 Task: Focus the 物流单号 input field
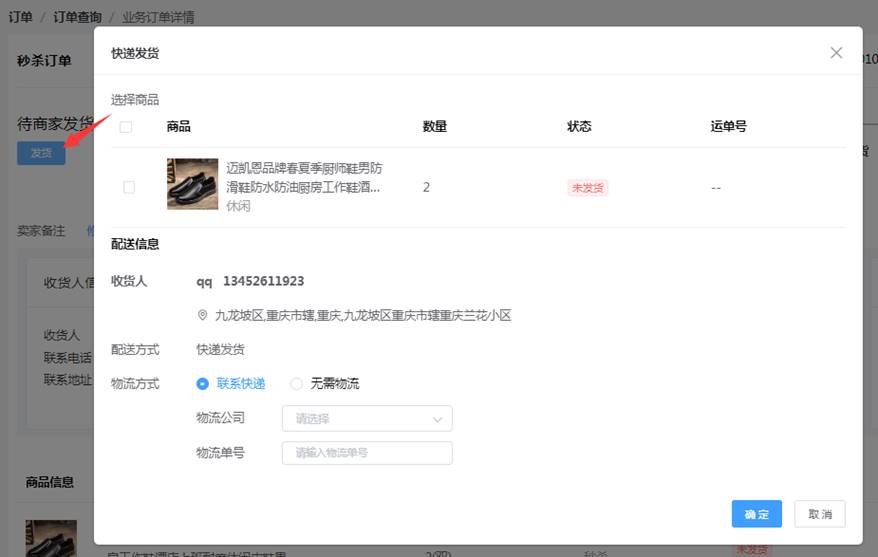click(x=367, y=453)
